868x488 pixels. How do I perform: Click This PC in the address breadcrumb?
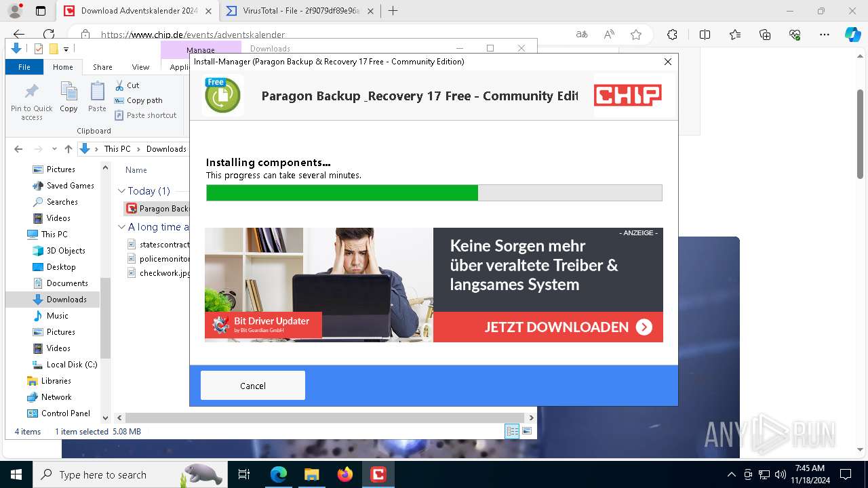pyautogui.click(x=117, y=149)
